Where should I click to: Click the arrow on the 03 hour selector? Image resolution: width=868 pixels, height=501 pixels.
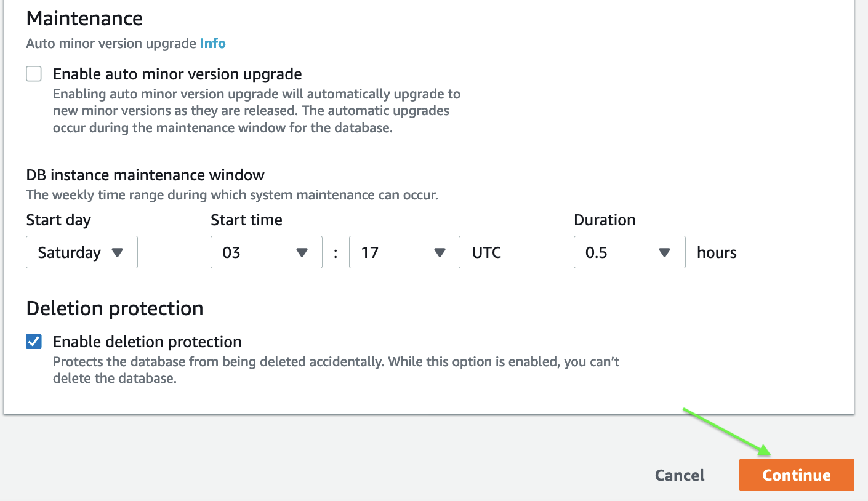coord(302,252)
